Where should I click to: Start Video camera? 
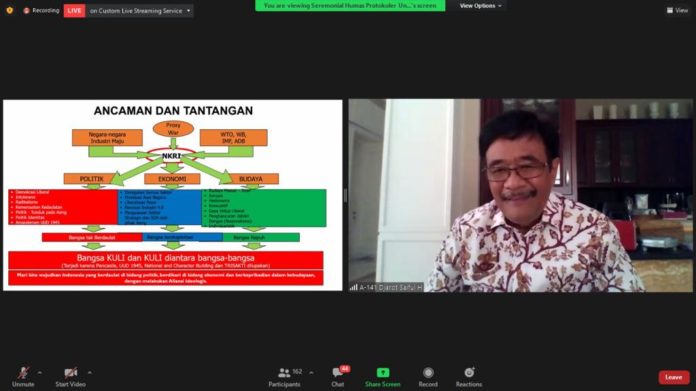coord(70,377)
